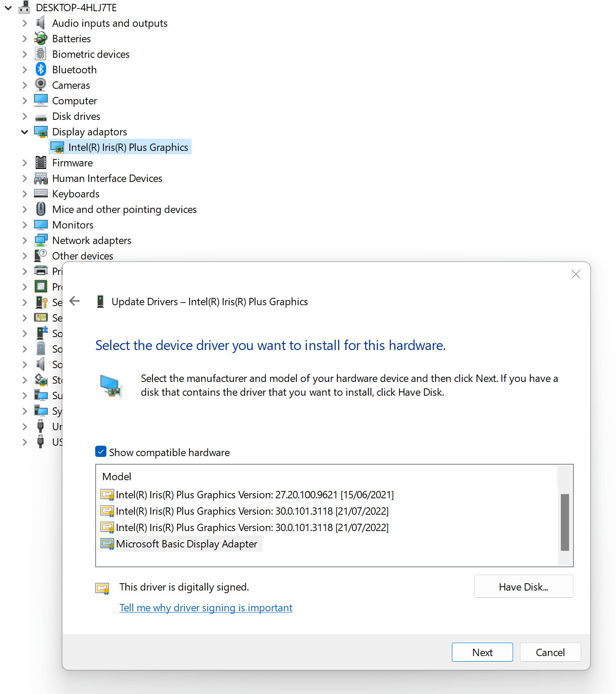
Task: Click the Cancel button
Action: (x=550, y=652)
